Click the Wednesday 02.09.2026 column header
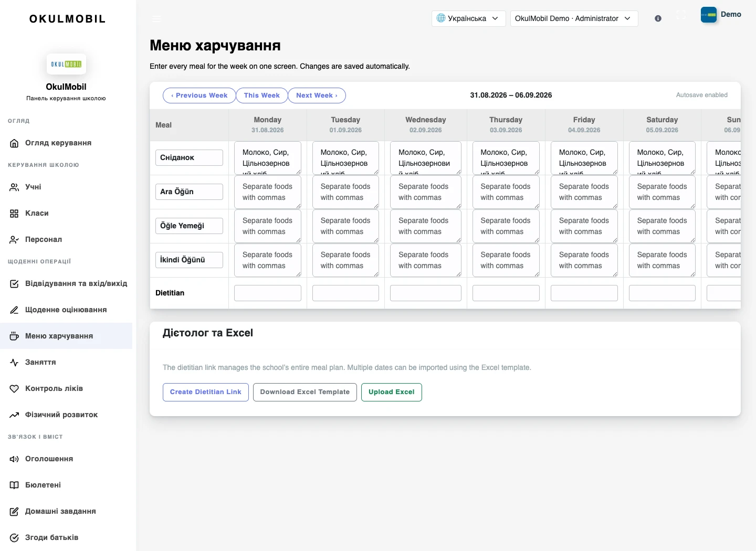756x551 pixels. (x=426, y=125)
